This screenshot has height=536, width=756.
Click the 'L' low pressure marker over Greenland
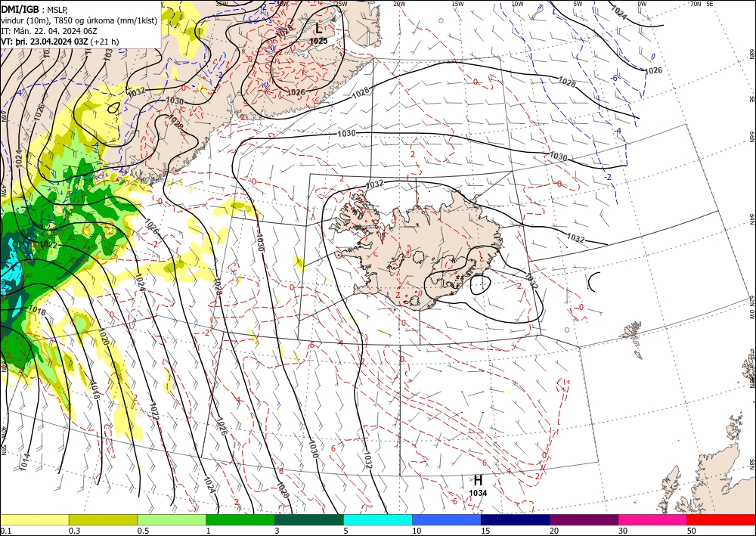tap(319, 29)
